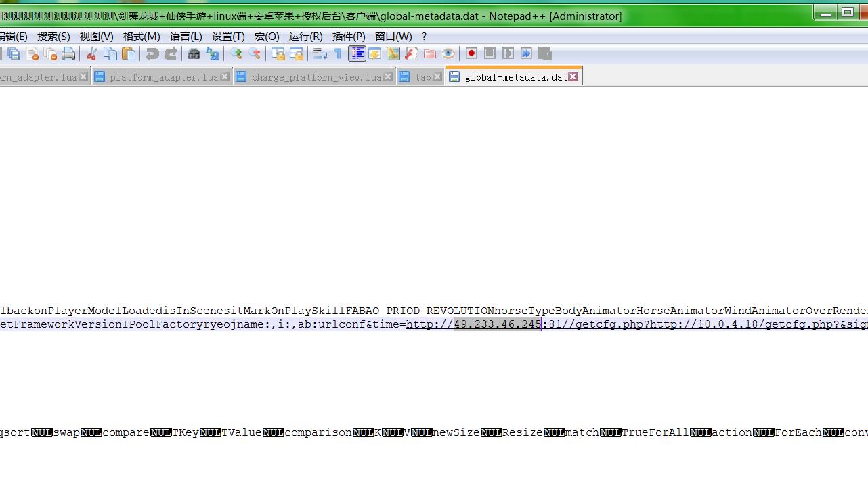Screen dimensions: 868x488
Task: Start macro recording with the red button
Action: coord(471,53)
